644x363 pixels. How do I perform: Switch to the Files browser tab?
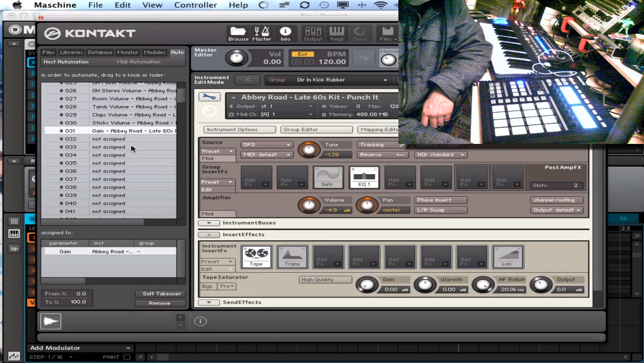point(48,52)
